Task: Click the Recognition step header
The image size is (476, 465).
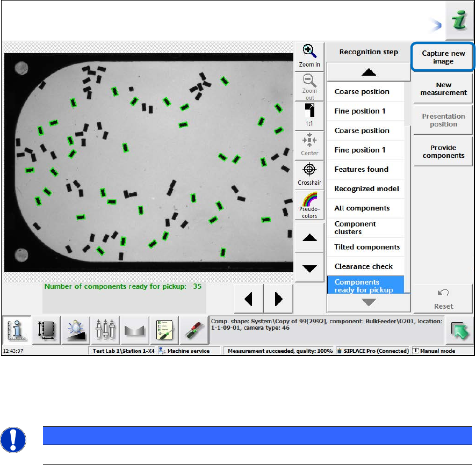Action: [369, 52]
